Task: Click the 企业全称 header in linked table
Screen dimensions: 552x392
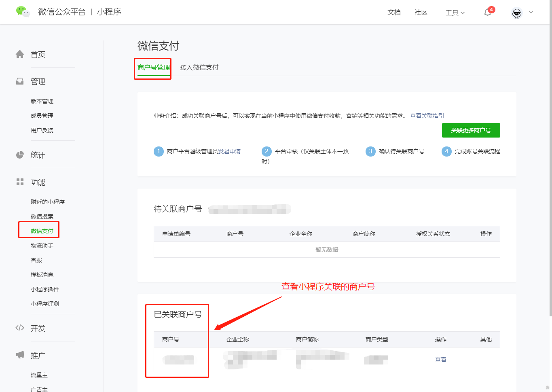Action: 238,339
